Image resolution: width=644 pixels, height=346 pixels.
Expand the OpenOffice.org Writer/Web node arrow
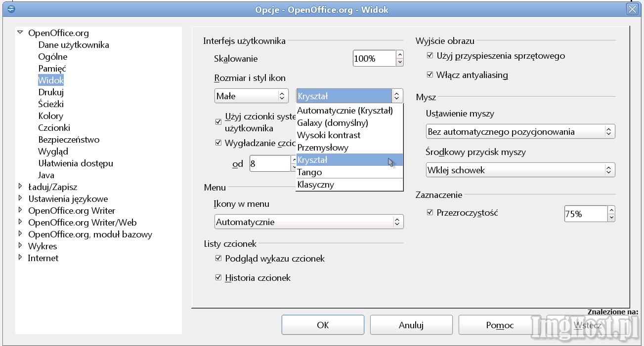(20, 222)
